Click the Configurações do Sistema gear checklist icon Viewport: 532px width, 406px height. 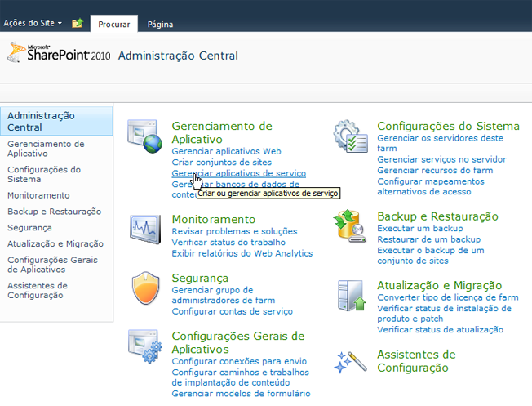[351, 136]
